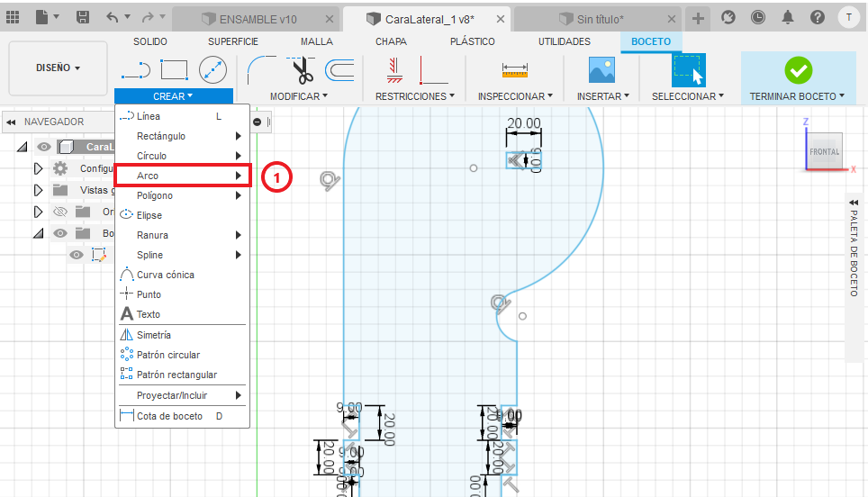The width and height of the screenshot is (868, 497).
Task: Select the Offset tool icon
Action: 339,70
